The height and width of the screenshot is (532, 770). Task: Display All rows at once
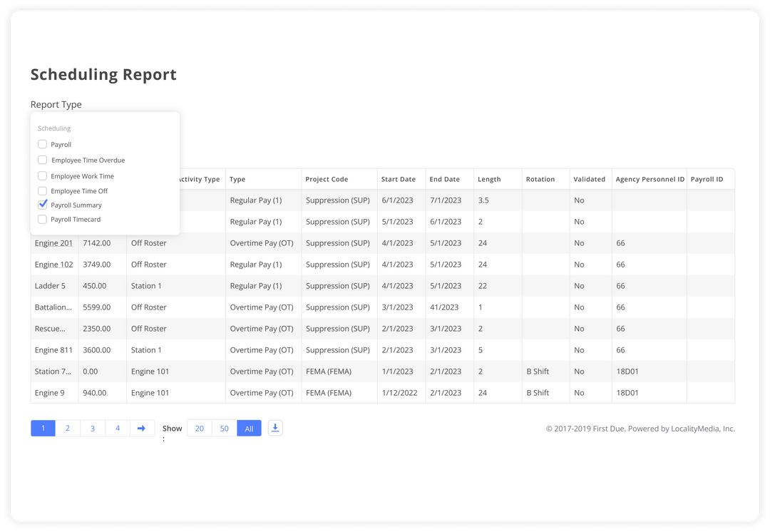[x=248, y=427]
